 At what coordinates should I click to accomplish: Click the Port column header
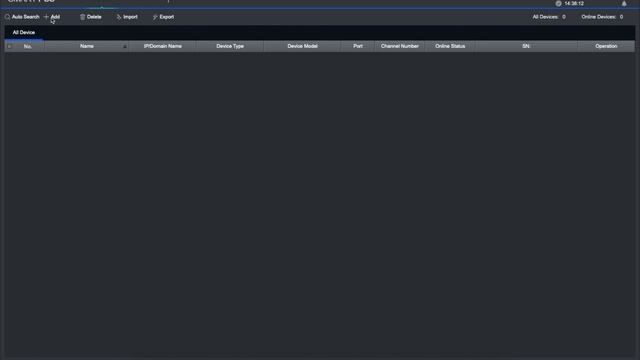pyautogui.click(x=358, y=46)
